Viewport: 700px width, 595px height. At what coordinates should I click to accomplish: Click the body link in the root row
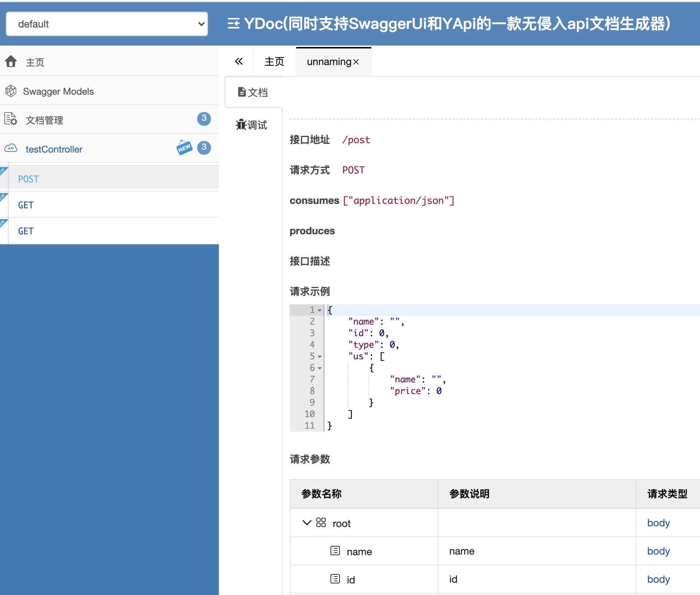click(658, 523)
